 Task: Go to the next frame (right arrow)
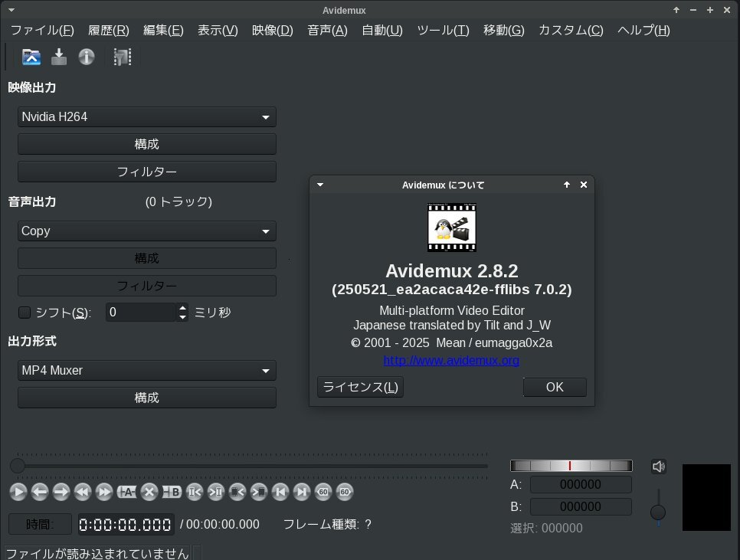(61, 492)
